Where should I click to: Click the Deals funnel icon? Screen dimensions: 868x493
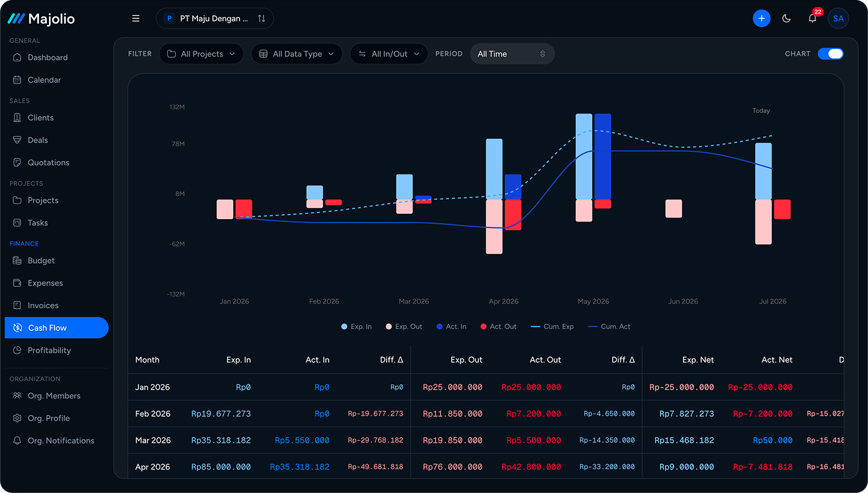(x=17, y=140)
